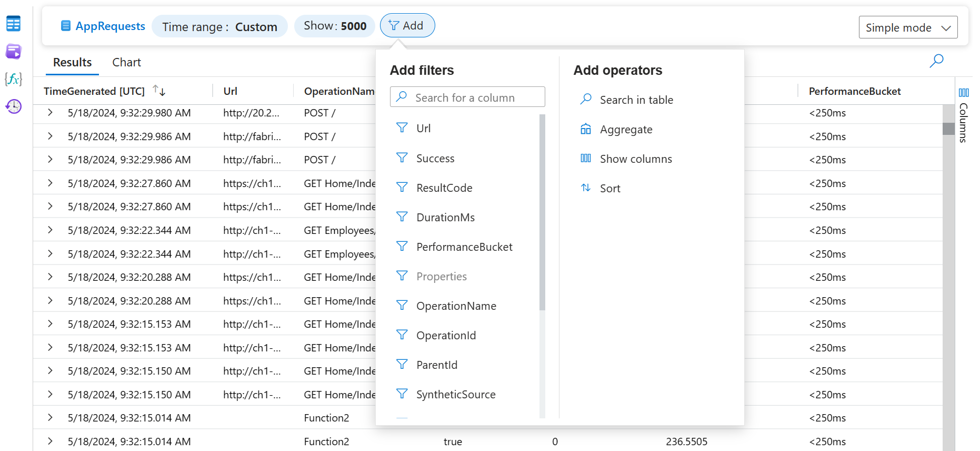
Task: Open the Simple mode dropdown
Action: coord(908,27)
